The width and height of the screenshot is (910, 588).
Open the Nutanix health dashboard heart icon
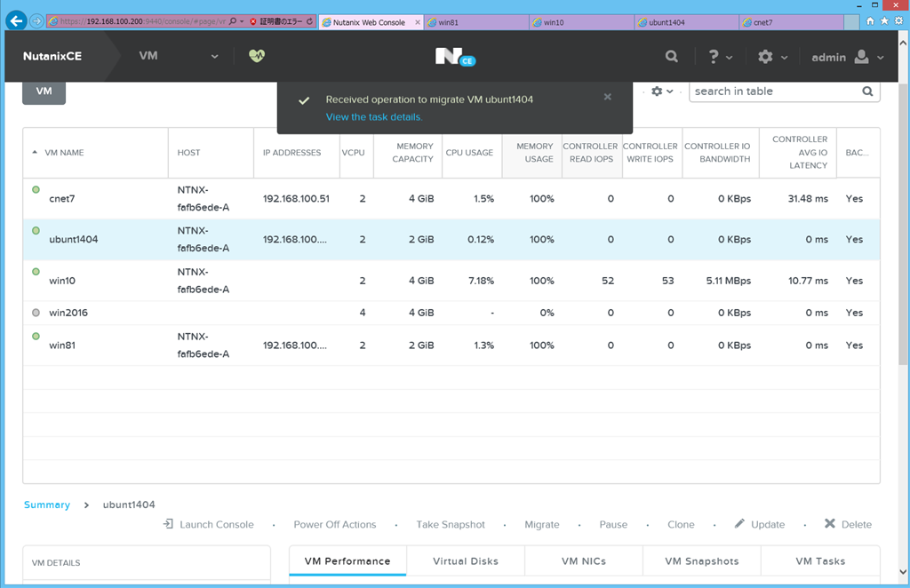click(256, 55)
